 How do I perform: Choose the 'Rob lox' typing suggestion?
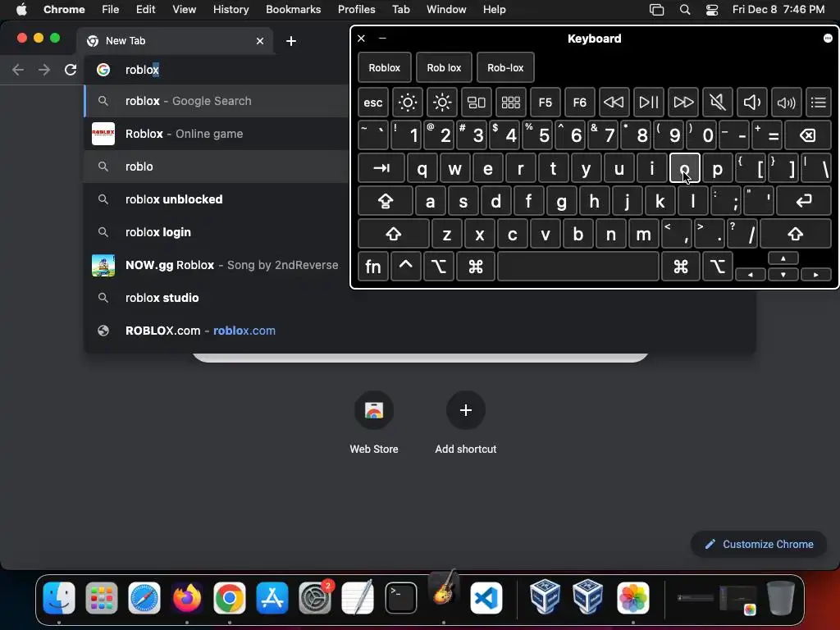pyautogui.click(x=444, y=67)
